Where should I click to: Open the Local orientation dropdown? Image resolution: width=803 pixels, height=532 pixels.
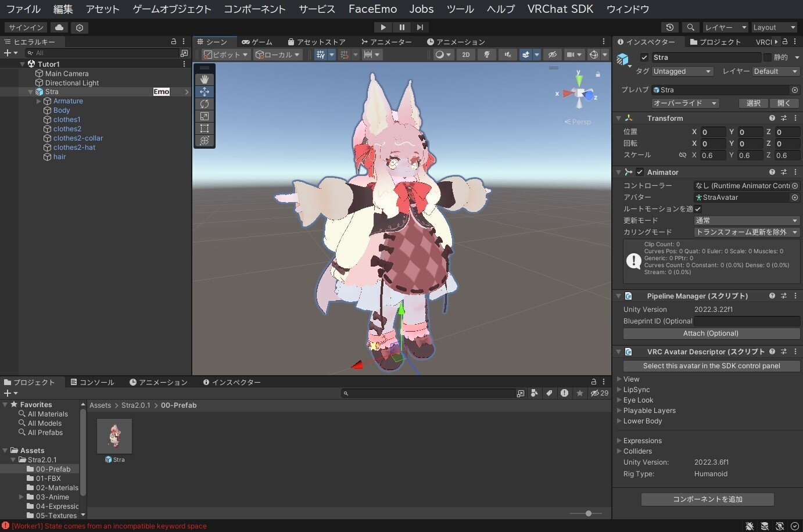(278, 55)
